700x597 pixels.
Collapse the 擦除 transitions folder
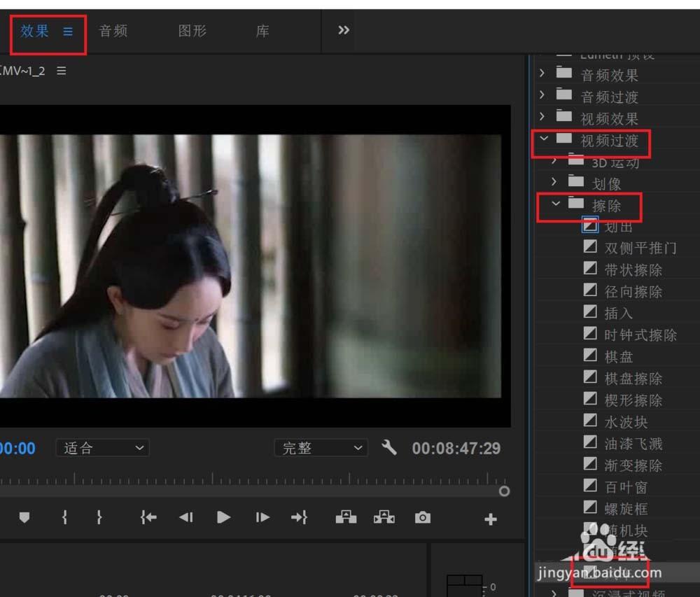[x=556, y=204]
